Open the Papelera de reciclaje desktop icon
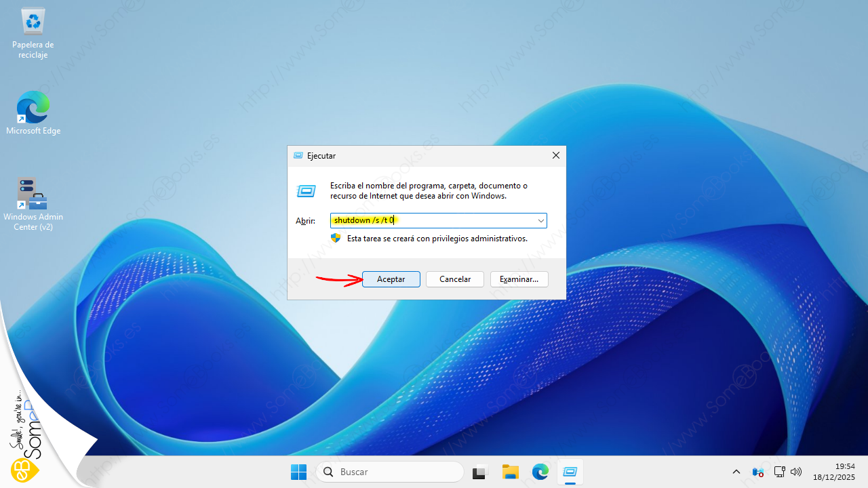Screen dimensions: 868x488 pyautogui.click(x=33, y=23)
